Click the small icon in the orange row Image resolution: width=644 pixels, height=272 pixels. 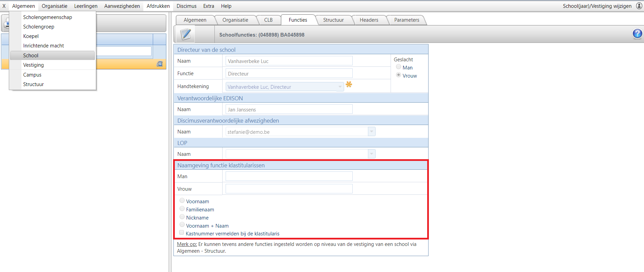coord(160,64)
